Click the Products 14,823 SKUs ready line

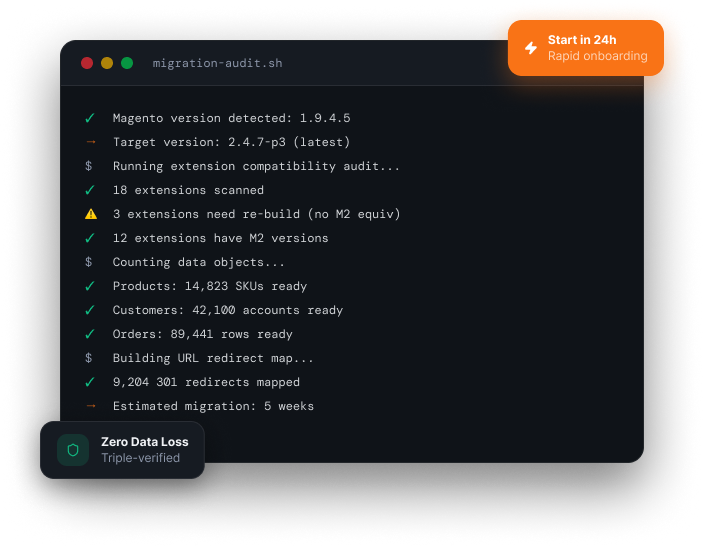coord(210,286)
